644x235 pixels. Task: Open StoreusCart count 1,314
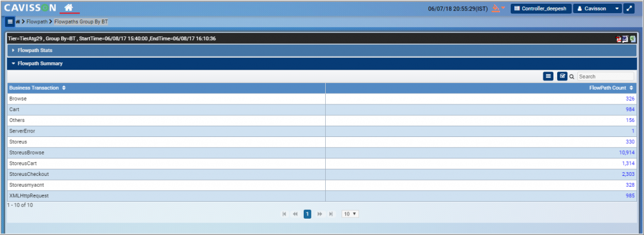pos(628,163)
